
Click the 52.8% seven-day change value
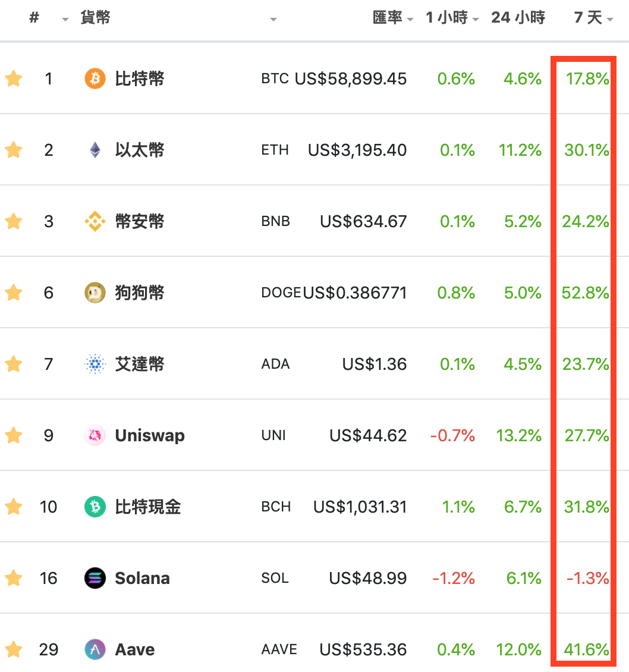click(x=585, y=293)
